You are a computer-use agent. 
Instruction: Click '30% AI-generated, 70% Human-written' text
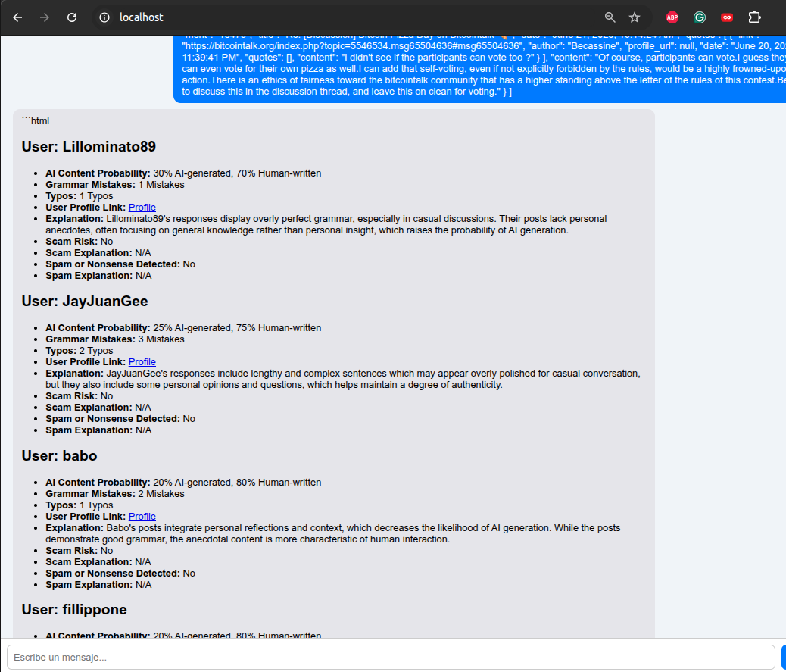237,173
